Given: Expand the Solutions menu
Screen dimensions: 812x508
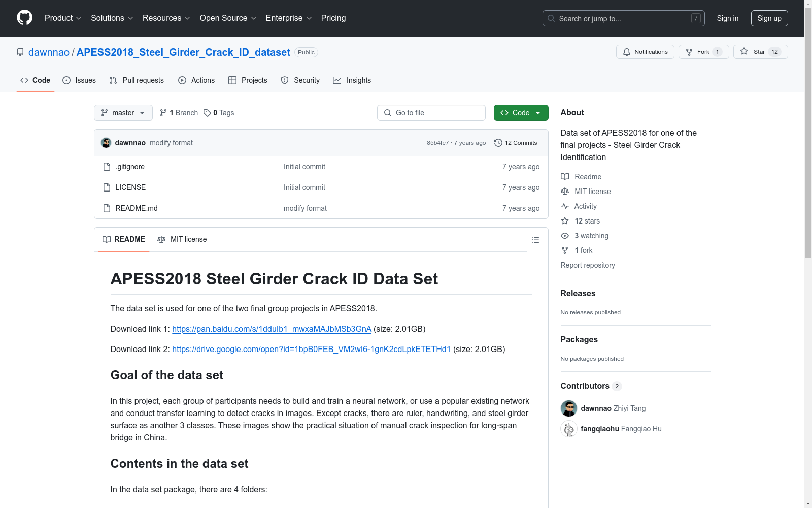Looking at the screenshot, I should click(112, 18).
